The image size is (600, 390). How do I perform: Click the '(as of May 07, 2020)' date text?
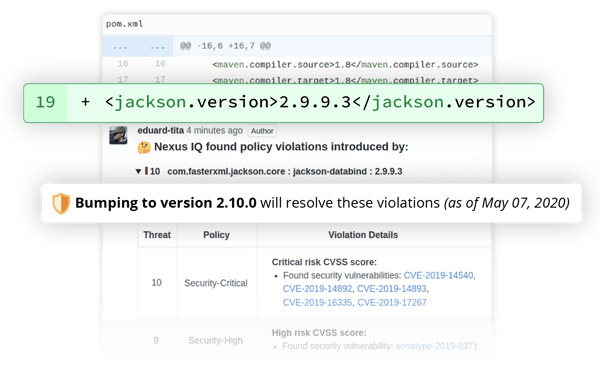coord(507,203)
